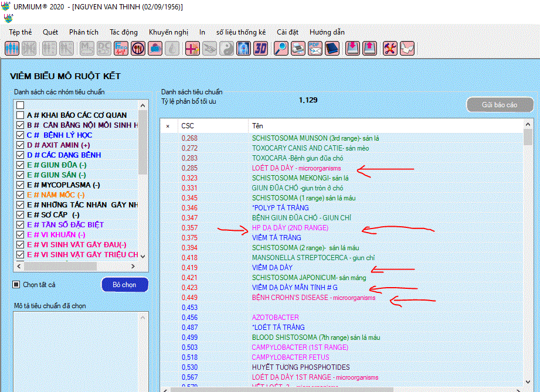Click the group list scrollbar up arrow

point(143,105)
